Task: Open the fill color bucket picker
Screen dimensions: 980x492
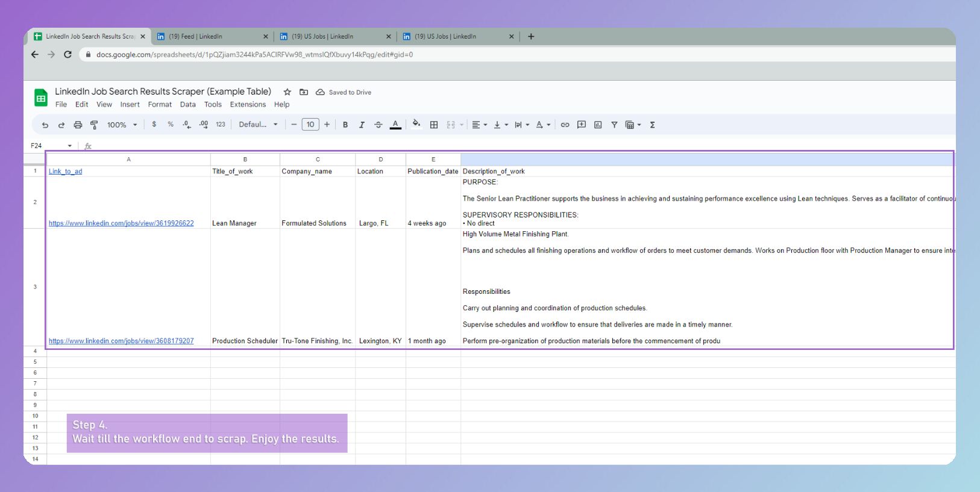Action: point(416,125)
